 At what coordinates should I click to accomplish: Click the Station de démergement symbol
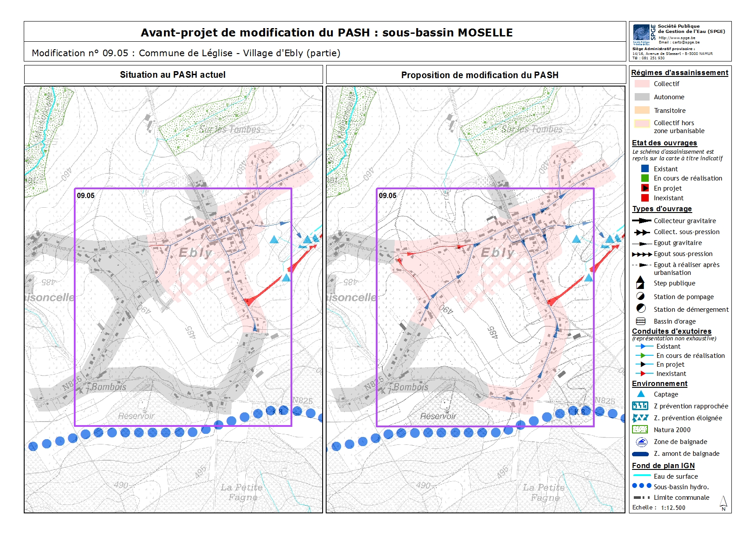point(641,309)
